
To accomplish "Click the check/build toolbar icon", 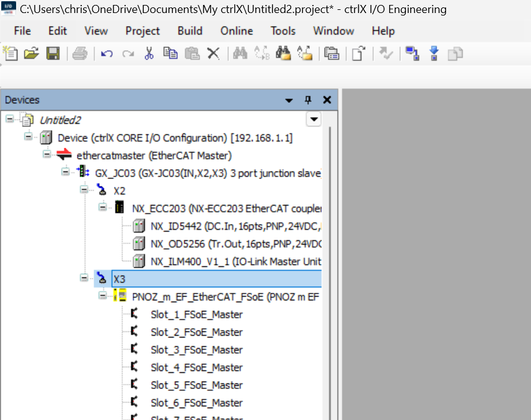I will point(386,53).
